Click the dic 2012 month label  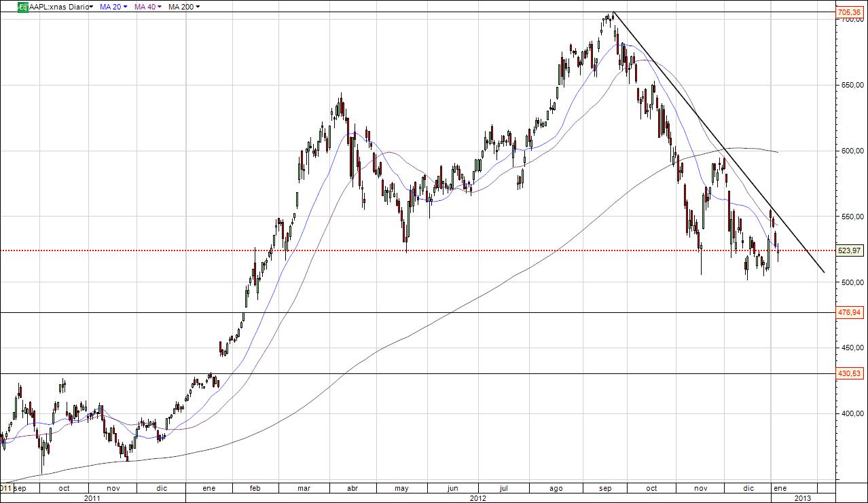tap(748, 488)
